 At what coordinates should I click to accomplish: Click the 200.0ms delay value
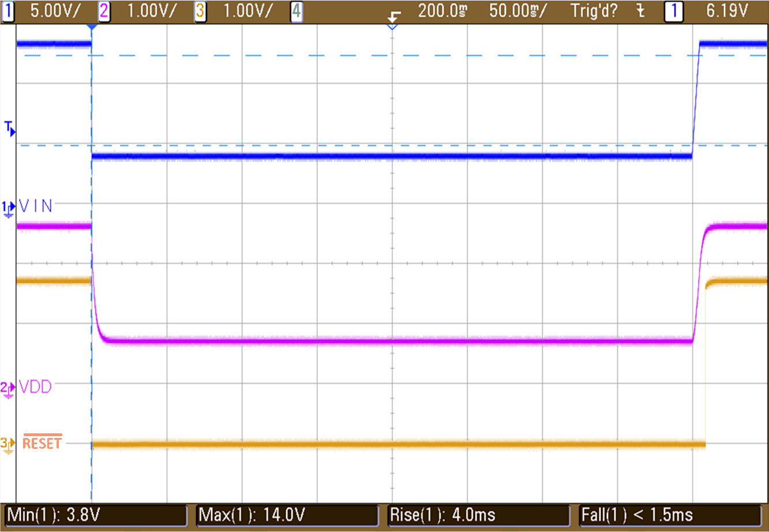[x=442, y=11]
